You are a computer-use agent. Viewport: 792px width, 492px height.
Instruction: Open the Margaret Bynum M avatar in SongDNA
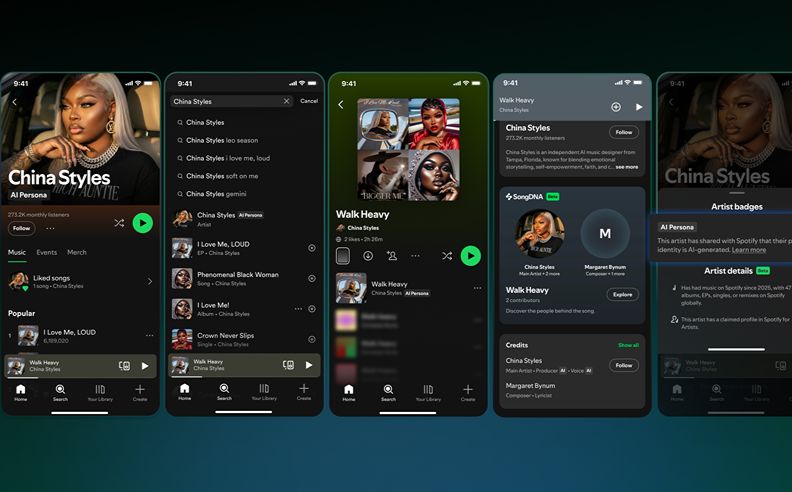(605, 233)
